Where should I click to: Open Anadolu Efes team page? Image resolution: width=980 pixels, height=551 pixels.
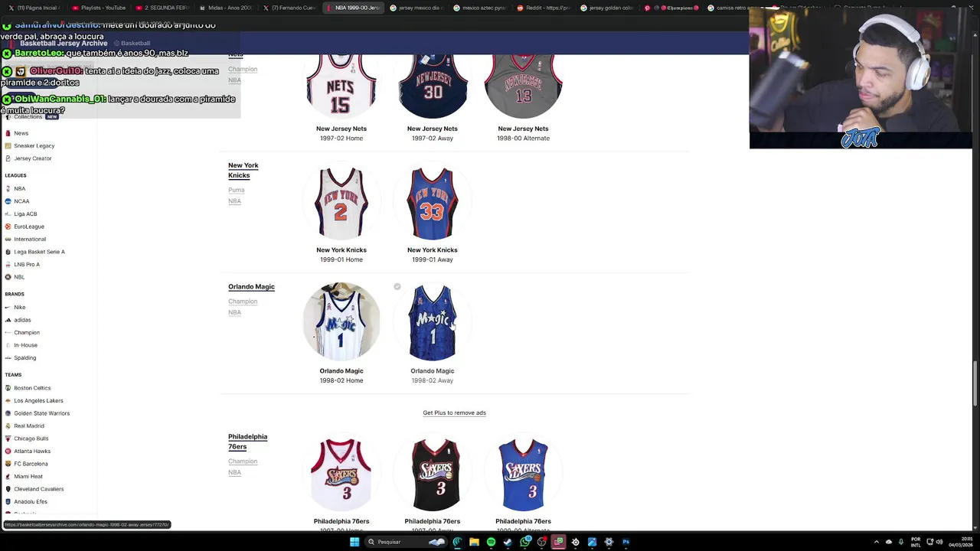pos(26,501)
